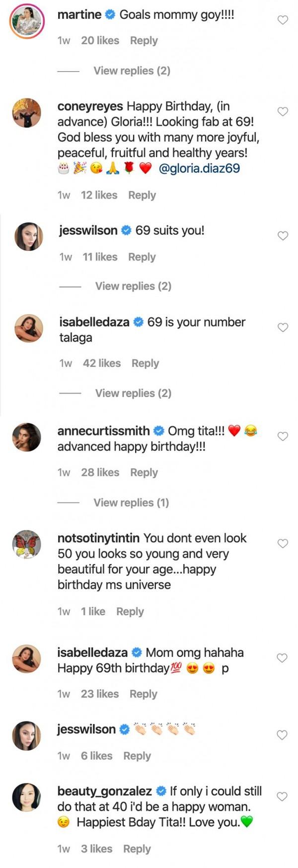
Task: Show the one reply under annecurtissmith's comment
Action: tap(131, 503)
